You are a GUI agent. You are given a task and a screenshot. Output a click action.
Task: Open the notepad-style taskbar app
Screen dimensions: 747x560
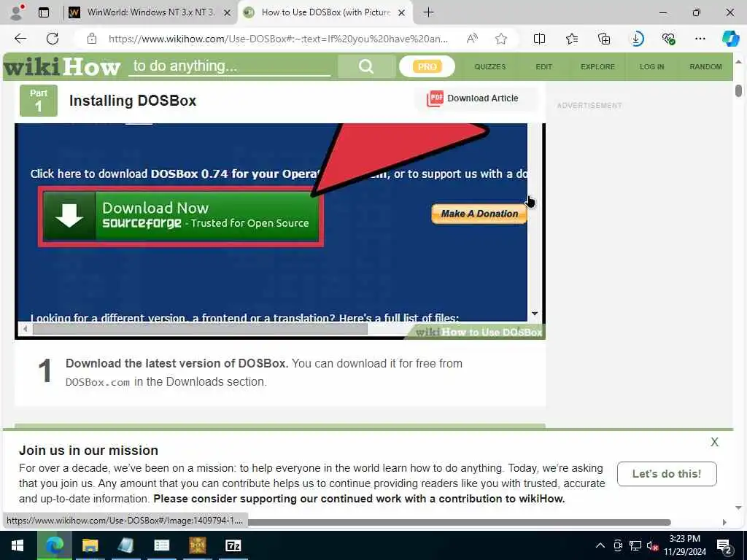click(x=125, y=545)
